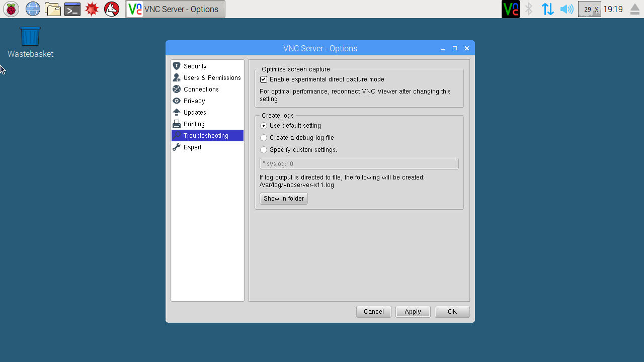Select the Wastebasket desktop icon
Screen dimensions: 644x362
tap(30, 43)
